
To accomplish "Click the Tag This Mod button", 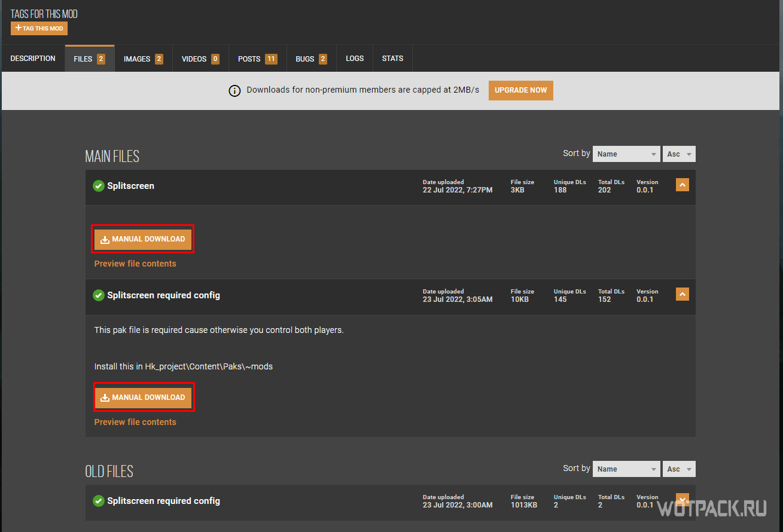I will [39, 29].
